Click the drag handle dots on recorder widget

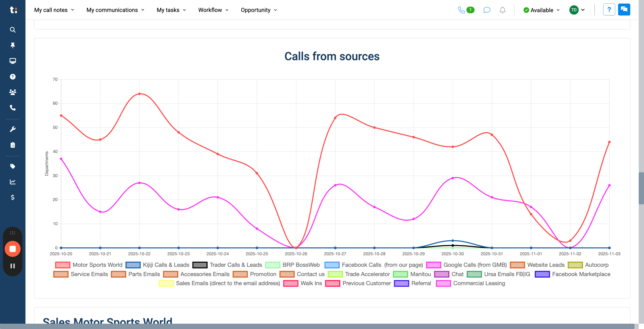(12, 233)
